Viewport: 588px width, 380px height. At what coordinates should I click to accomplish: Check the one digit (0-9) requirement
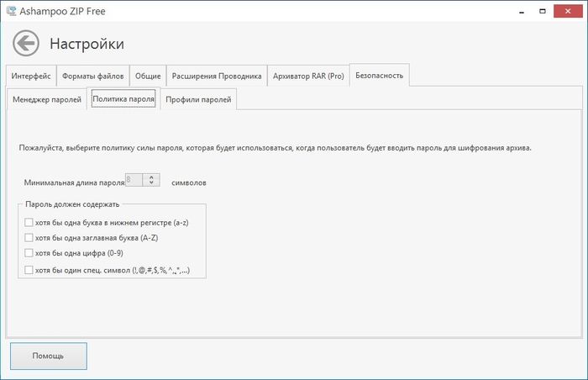pos(29,253)
